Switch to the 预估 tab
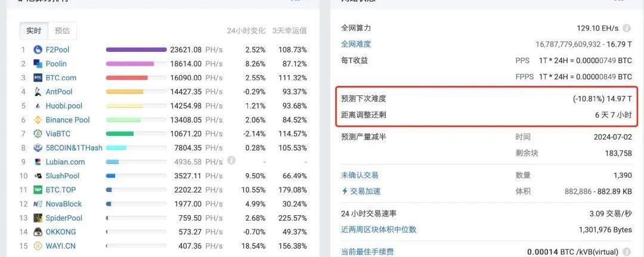The image size is (644, 257). point(62,31)
